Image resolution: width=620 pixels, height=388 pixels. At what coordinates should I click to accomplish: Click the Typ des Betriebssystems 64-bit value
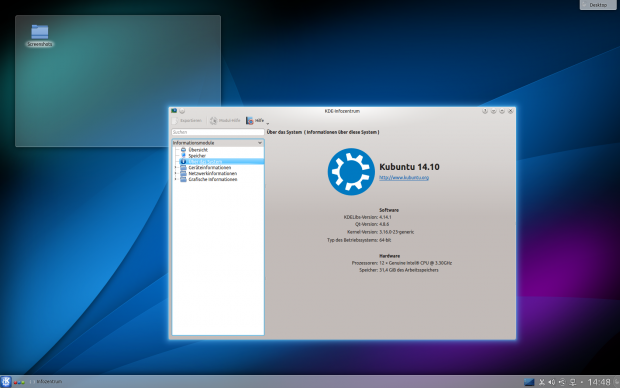(x=385, y=240)
